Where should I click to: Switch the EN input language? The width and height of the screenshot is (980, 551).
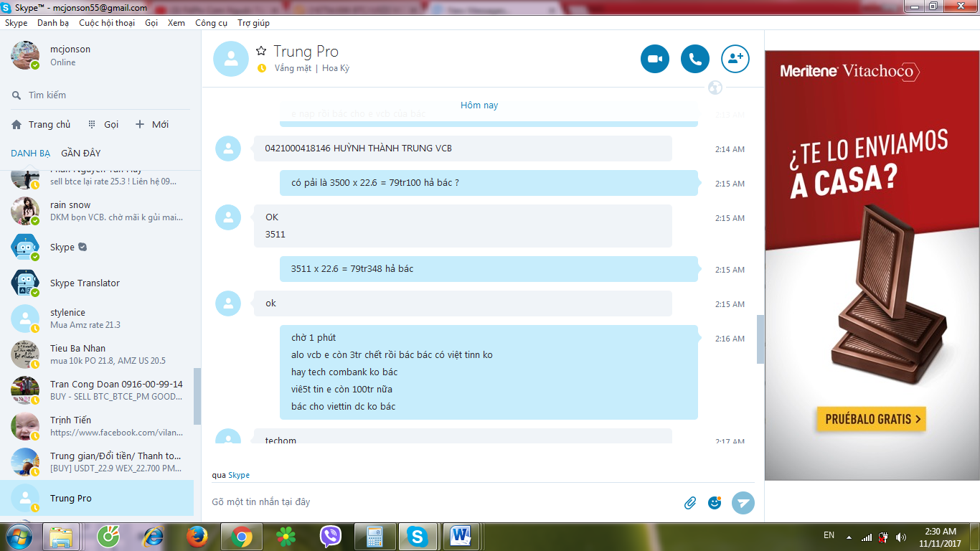coord(829,535)
